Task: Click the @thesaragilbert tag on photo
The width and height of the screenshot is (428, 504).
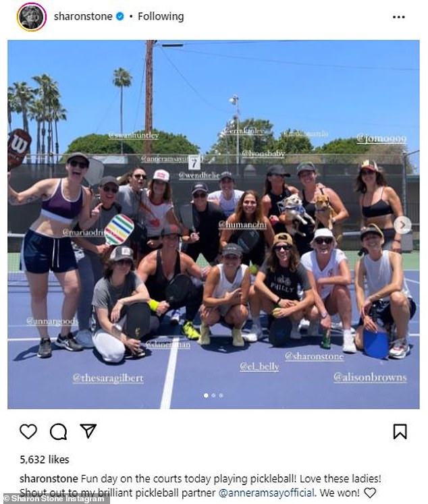Action: 108,378
